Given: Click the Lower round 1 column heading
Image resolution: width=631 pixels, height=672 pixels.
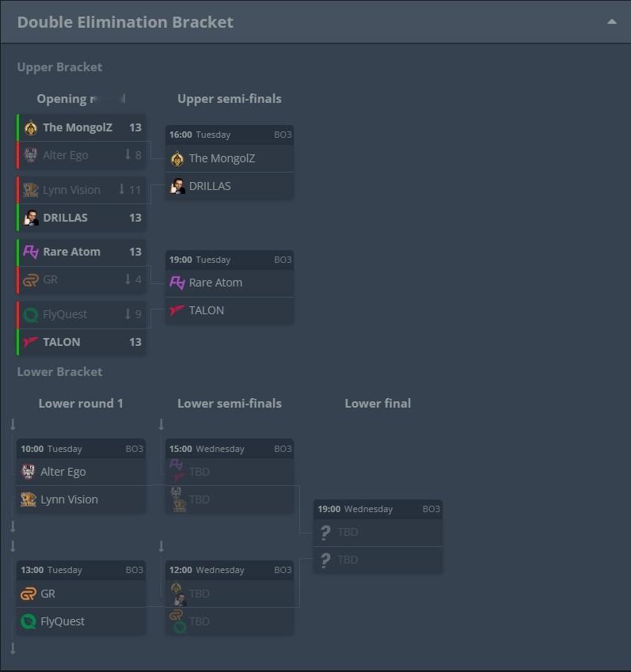Looking at the screenshot, I should [81, 404].
